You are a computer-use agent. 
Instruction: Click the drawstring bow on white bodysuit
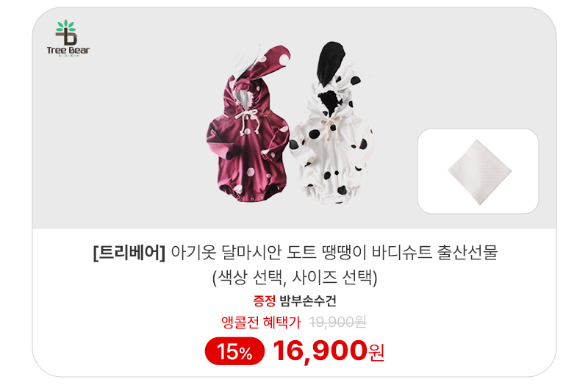pyautogui.click(x=331, y=127)
